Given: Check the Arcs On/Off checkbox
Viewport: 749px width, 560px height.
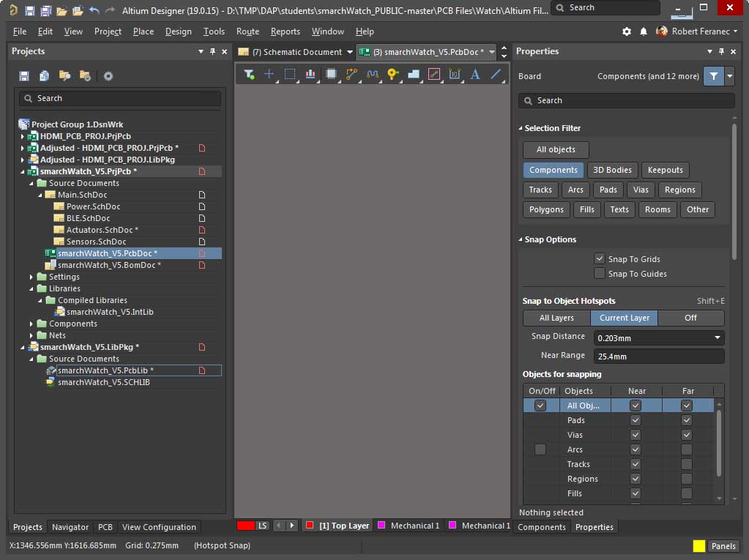Looking at the screenshot, I should click(x=540, y=449).
